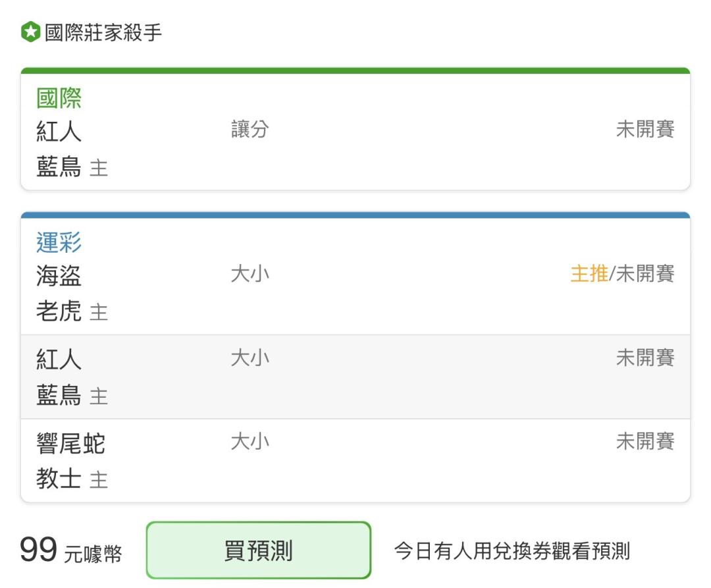The height and width of the screenshot is (588, 711).
Task: Select the 運彩 section header
Action: tap(59, 242)
